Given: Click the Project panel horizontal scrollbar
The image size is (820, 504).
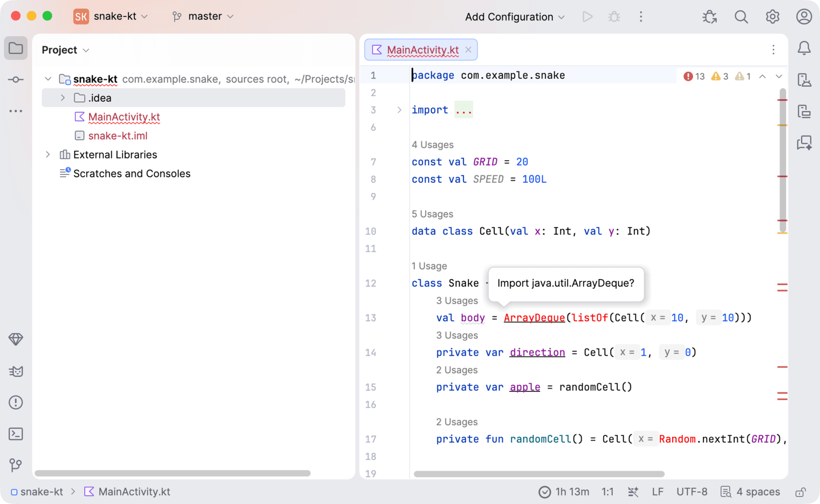Looking at the screenshot, I should 173,473.
